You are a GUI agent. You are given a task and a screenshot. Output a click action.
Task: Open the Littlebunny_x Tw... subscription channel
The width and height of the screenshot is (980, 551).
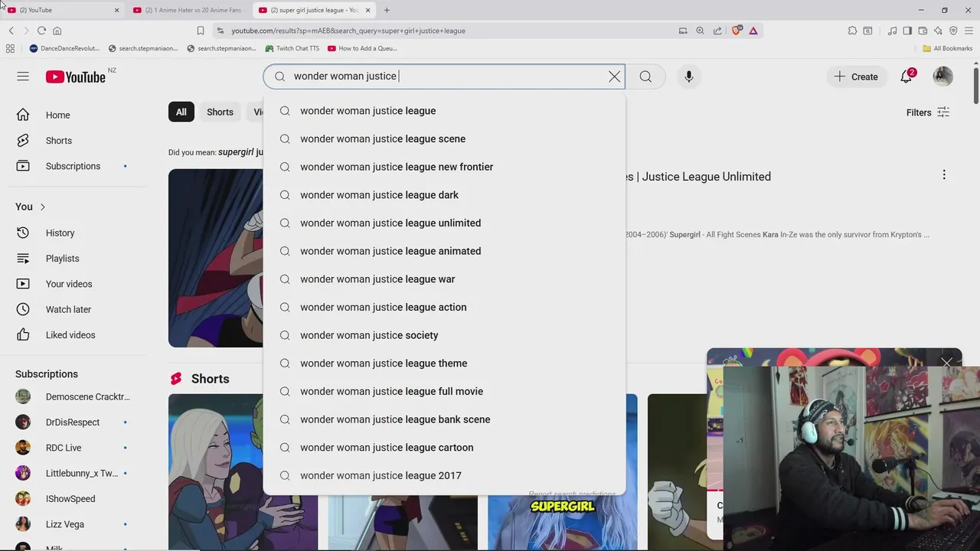(73, 473)
